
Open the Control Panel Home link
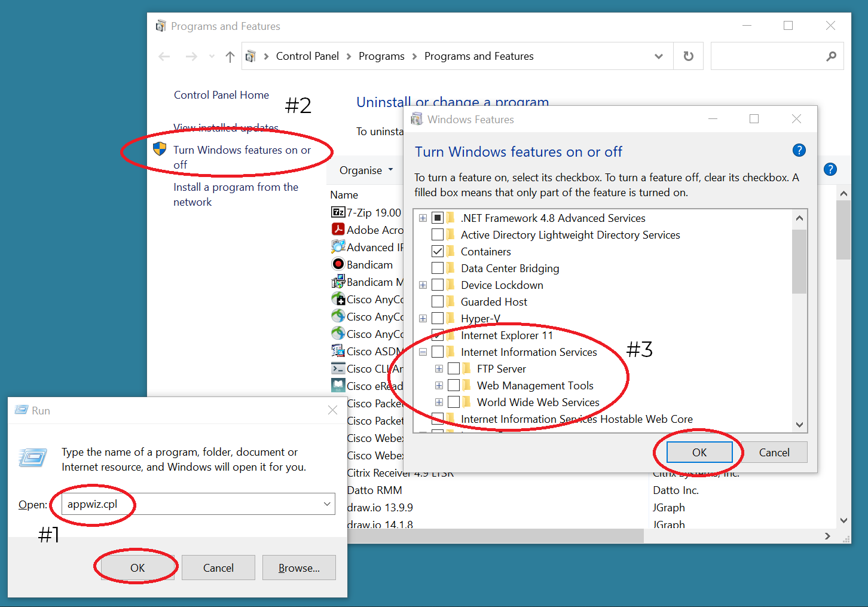click(x=221, y=95)
